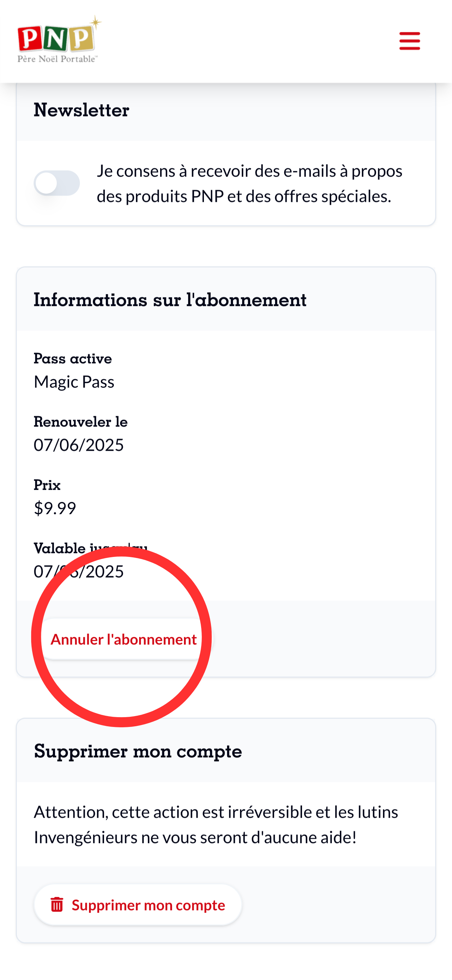Click the Supprimer mon compte button label
Image resolution: width=452 pixels, height=980 pixels.
click(x=148, y=905)
